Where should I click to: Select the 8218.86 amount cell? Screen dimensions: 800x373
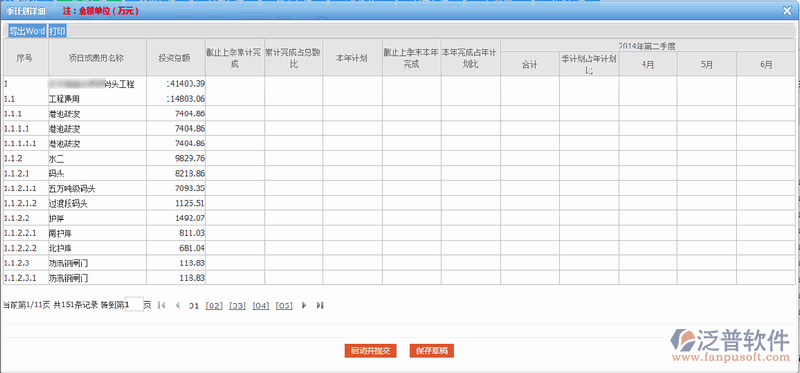[x=176, y=173]
